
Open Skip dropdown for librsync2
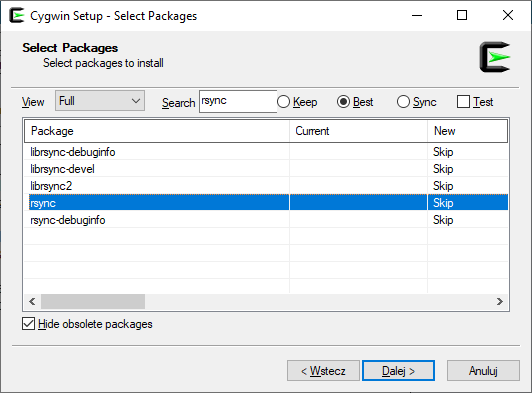coord(443,186)
